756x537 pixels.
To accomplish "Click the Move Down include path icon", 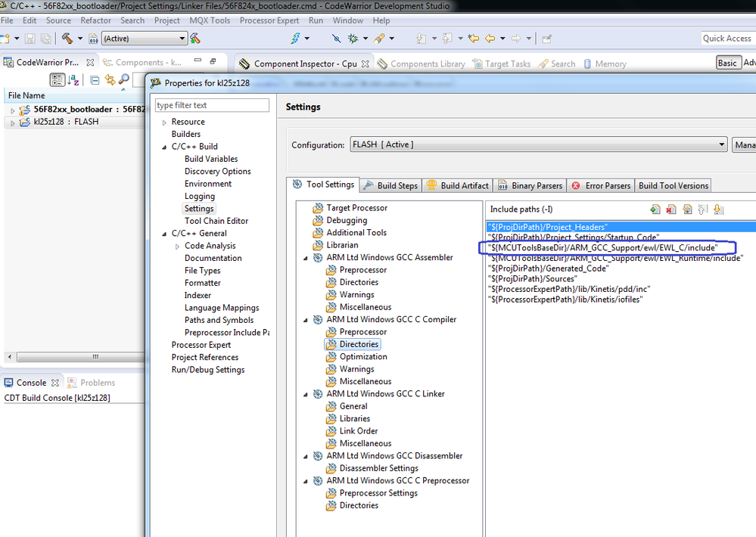I will pos(718,210).
